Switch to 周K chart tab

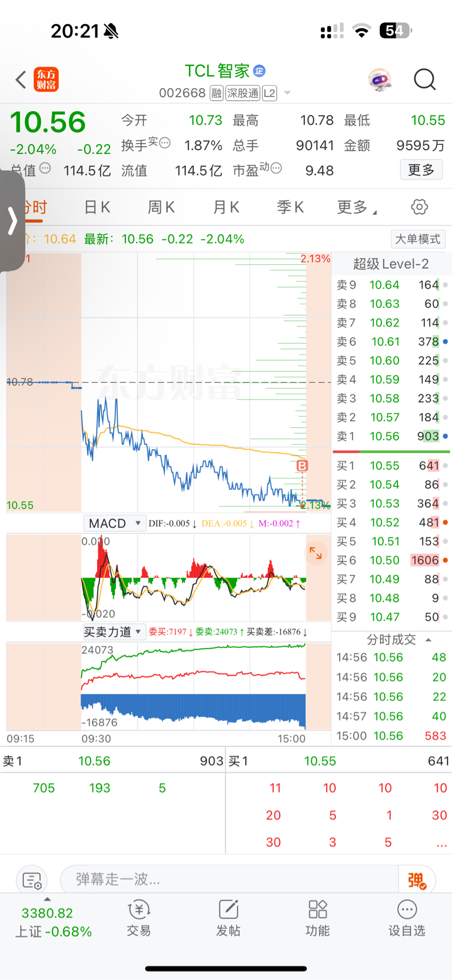[161, 207]
